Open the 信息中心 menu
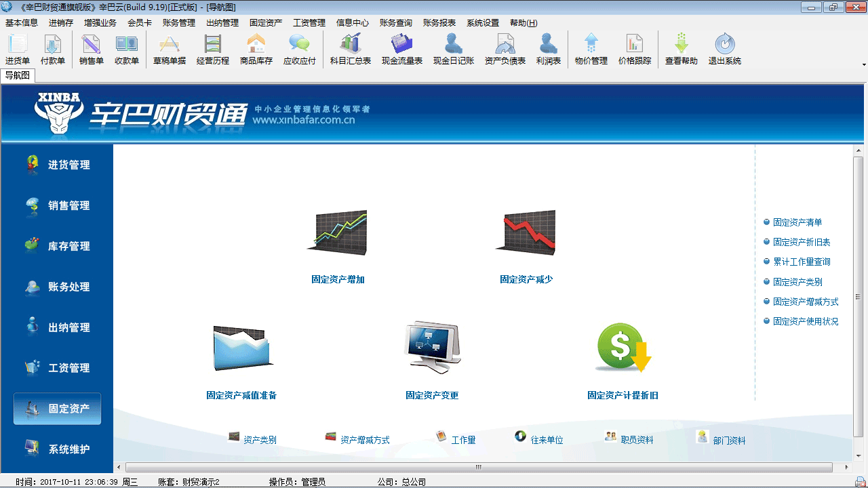 [353, 23]
